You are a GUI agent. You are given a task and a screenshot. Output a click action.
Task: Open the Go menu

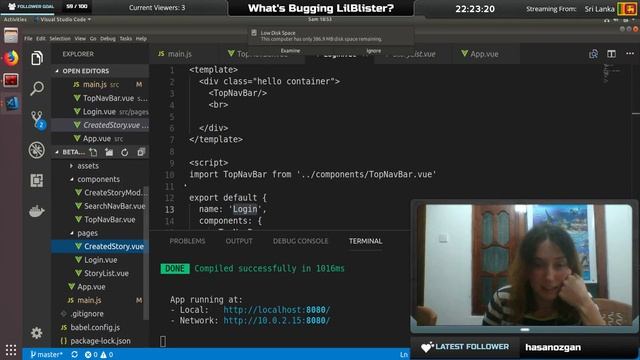[x=93, y=38]
